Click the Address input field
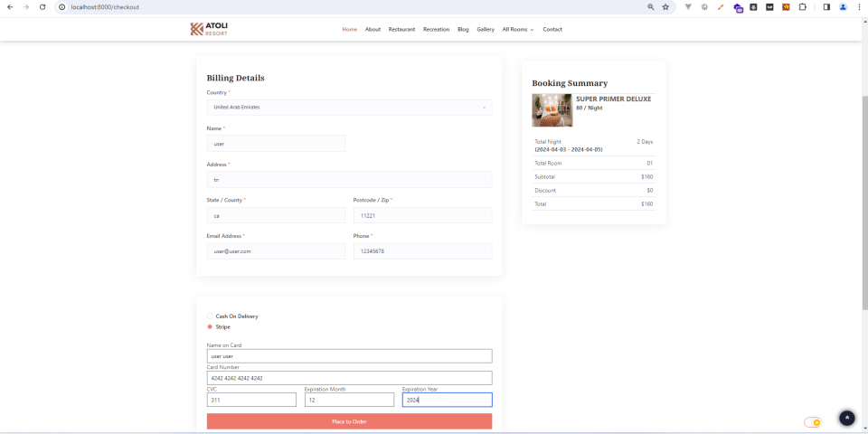The width and height of the screenshot is (868, 434). 349,179
